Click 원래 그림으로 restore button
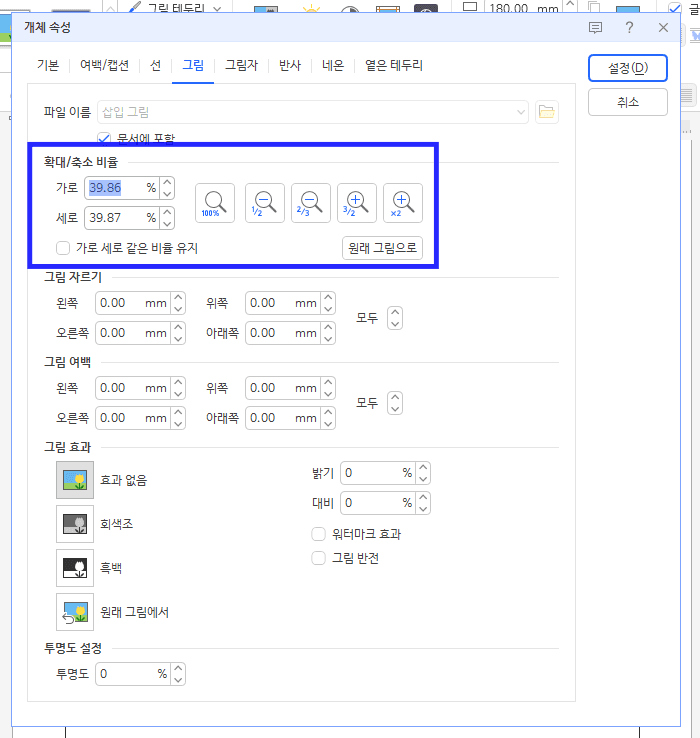Screen dimensions: 700x738 382,248
